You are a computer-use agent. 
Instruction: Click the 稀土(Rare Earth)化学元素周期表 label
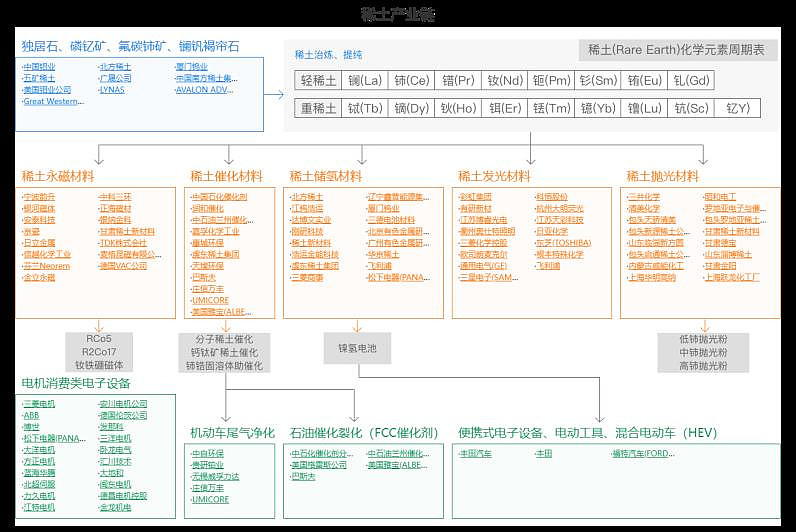click(678, 50)
